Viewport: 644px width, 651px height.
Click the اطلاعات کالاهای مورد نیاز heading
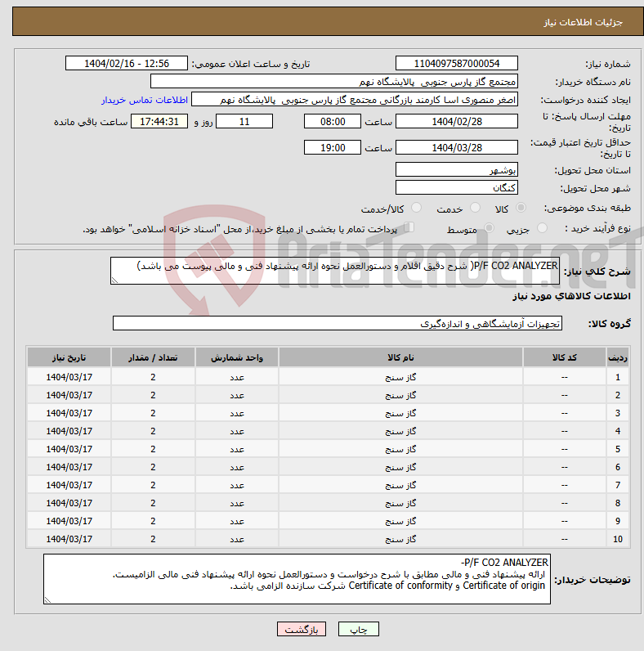click(x=571, y=296)
